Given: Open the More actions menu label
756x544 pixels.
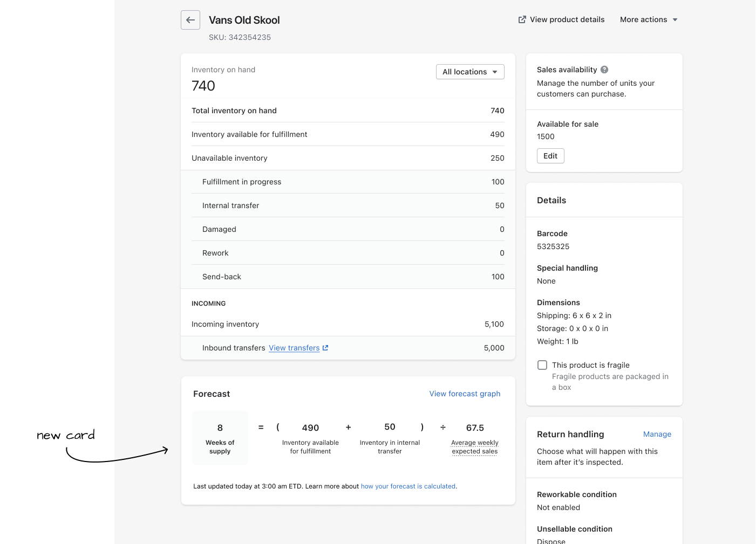Looking at the screenshot, I should tap(643, 19).
